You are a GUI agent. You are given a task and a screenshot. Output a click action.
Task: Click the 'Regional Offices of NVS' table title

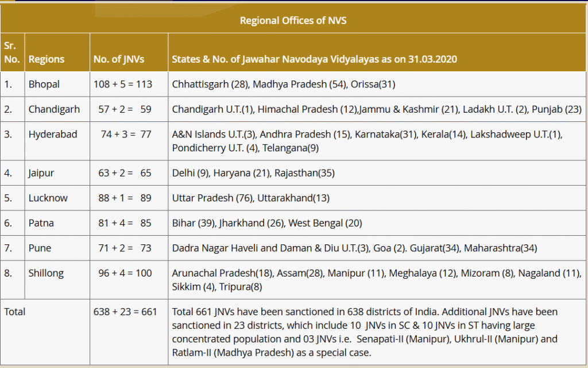293,20
